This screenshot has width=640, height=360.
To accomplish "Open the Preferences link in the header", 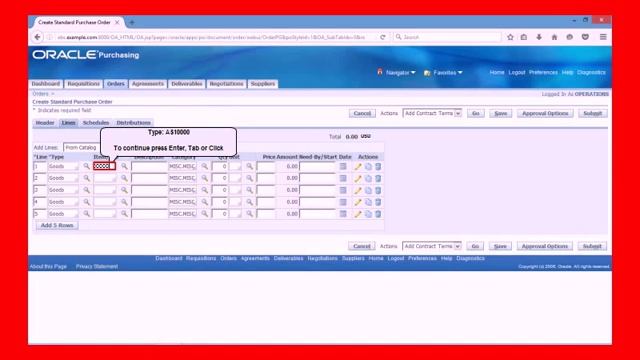I will coord(543,72).
